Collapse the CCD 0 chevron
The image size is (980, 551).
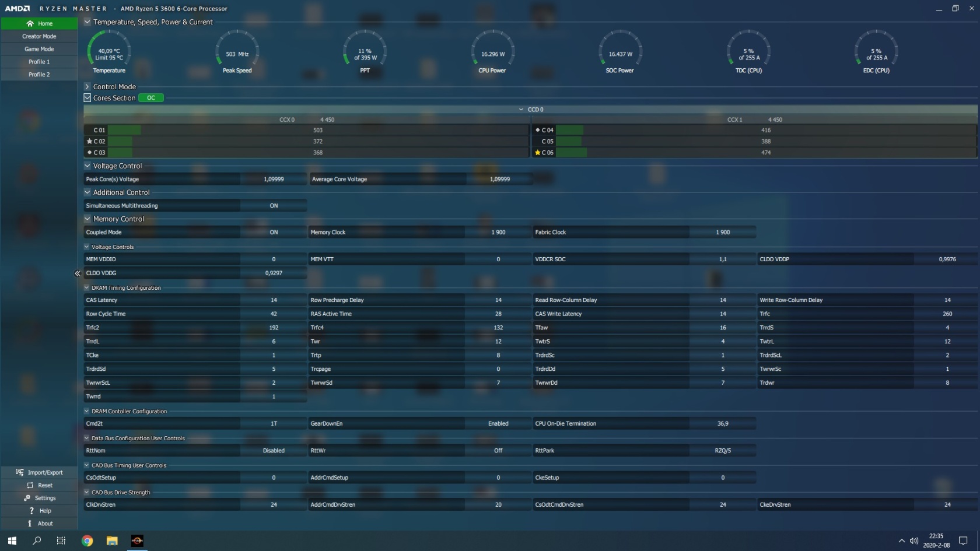tap(521, 110)
